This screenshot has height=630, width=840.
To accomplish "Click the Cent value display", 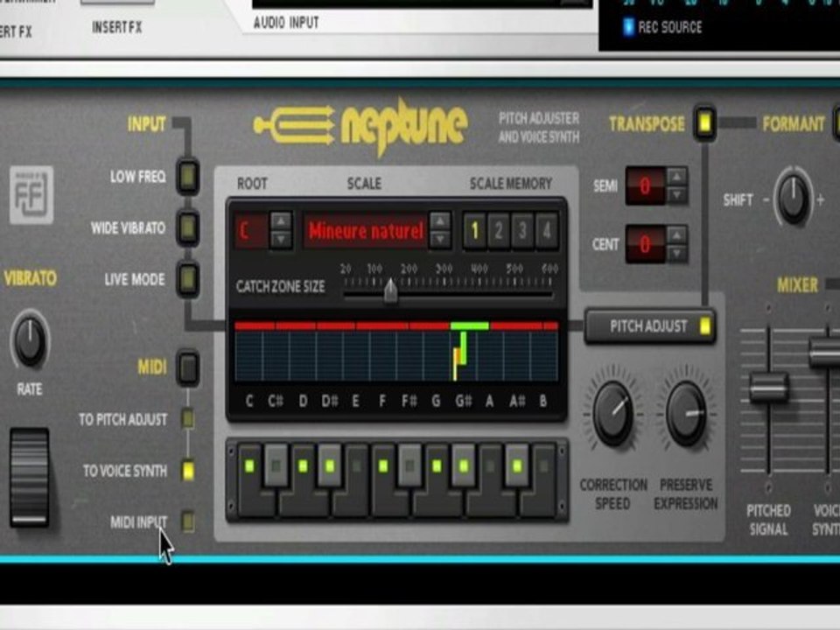I will pyautogui.click(x=646, y=245).
